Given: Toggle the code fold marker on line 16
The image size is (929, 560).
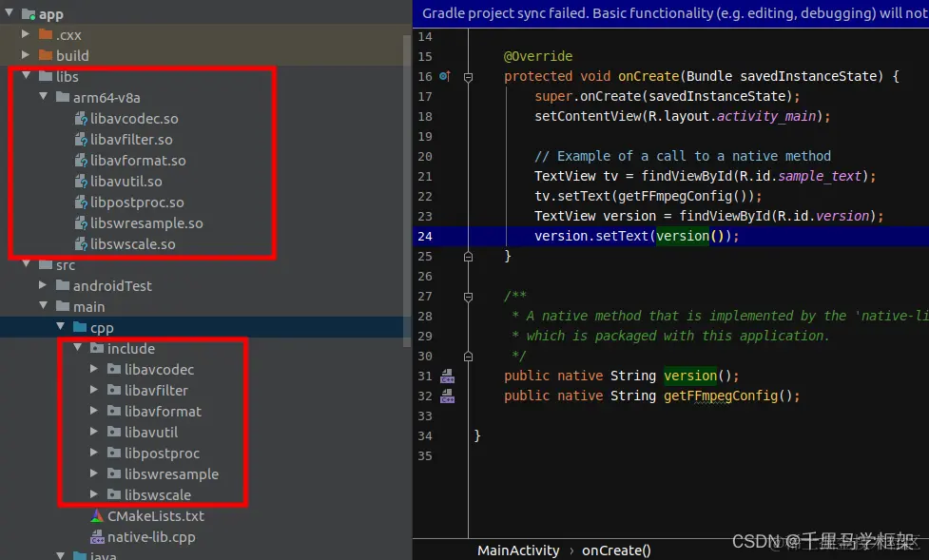Looking at the screenshot, I should [468, 77].
